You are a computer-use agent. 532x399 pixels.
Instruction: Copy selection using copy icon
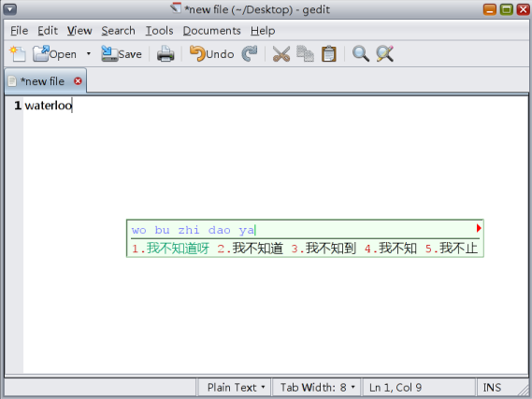click(x=305, y=54)
